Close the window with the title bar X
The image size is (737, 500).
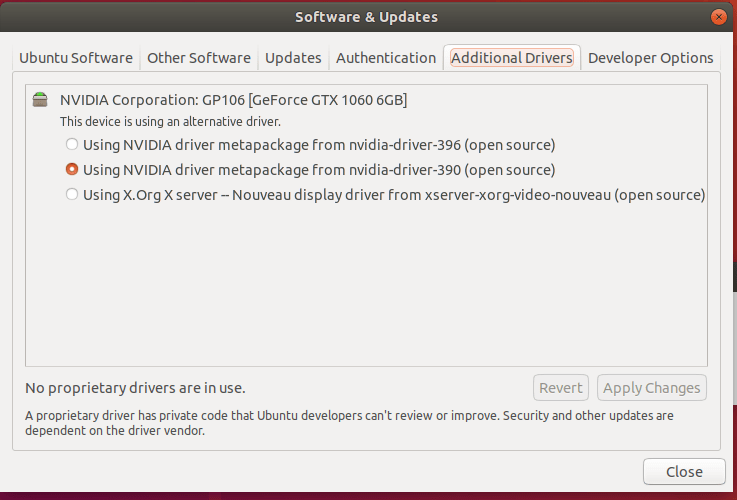pyautogui.click(x=717, y=17)
